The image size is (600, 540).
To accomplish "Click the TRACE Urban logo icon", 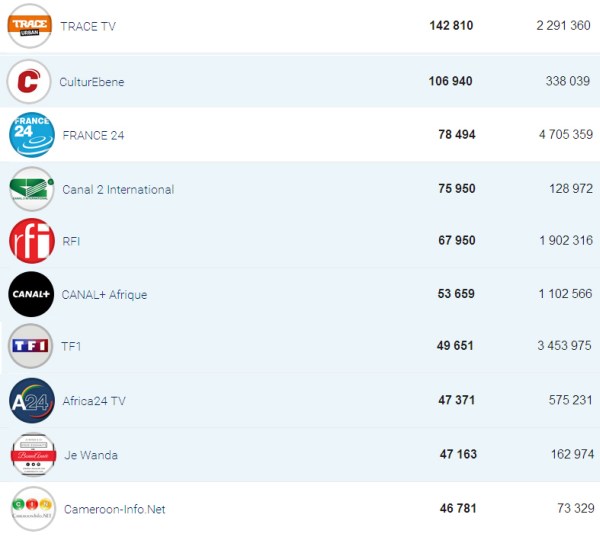I will (29, 25).
